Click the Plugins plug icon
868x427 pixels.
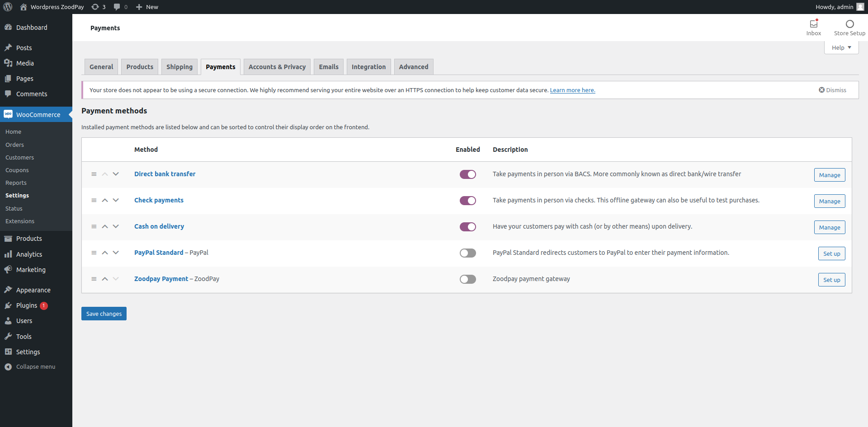[8, 305]
